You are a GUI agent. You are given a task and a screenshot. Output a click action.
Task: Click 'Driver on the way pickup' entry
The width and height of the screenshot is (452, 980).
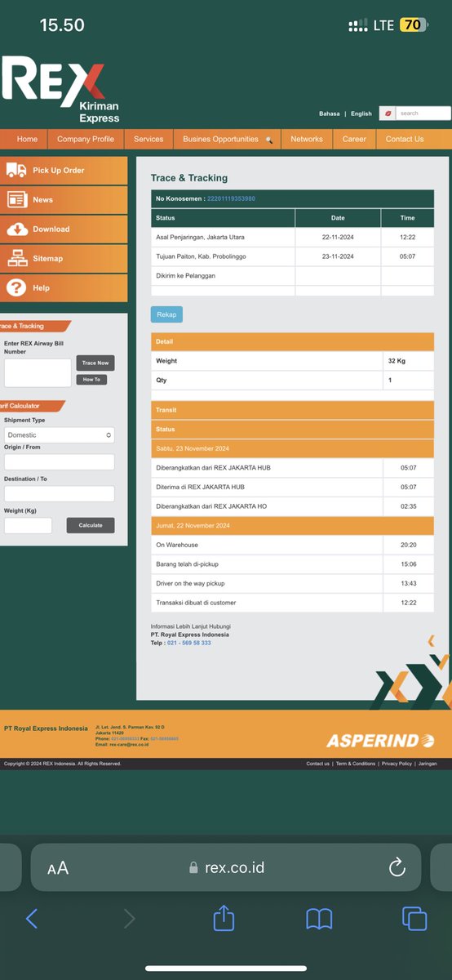point(292,584)
